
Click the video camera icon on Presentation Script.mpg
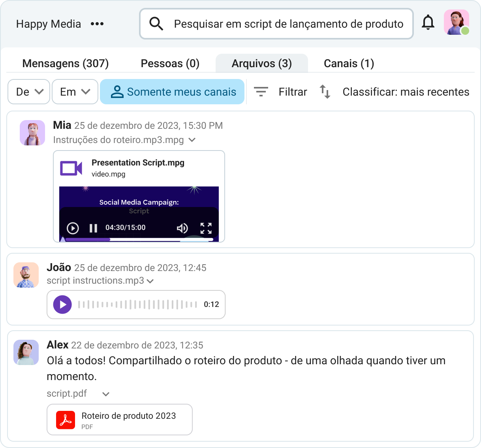[71, 168]
